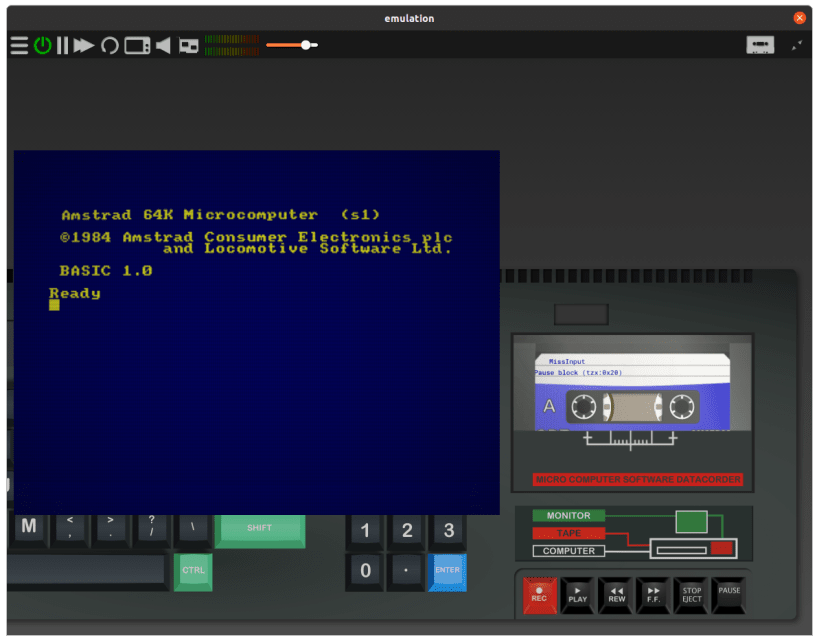Adjust the orange volume slider
Screen dimensions: 819x642
pos(292,45)
